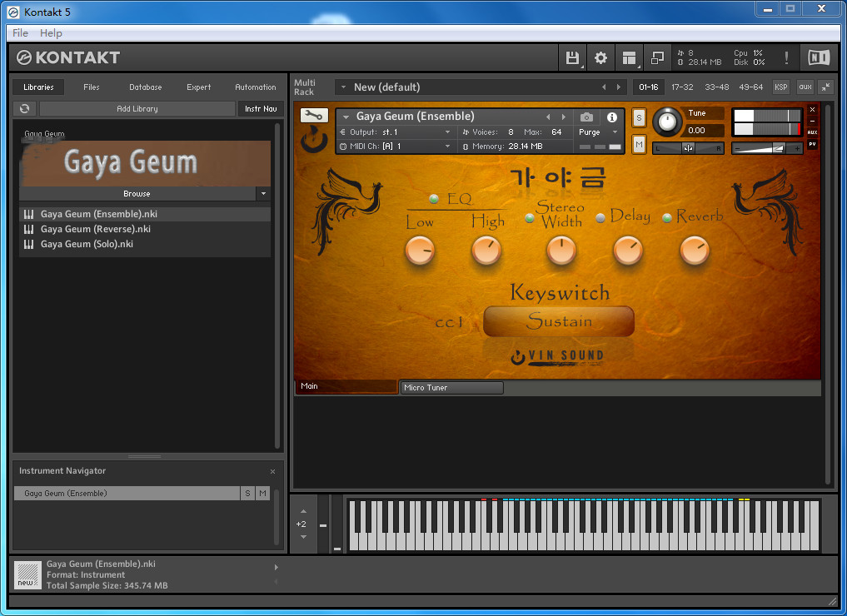This screenshot has width=847, height=616.
Task: Toggle the EQ enable LED
Action: 434,199
